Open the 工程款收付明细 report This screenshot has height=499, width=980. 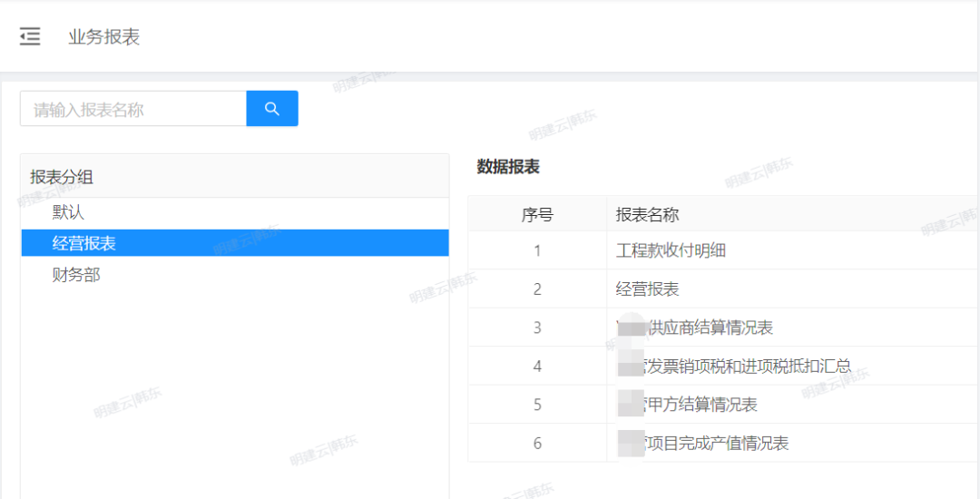[x=671, y=251]
